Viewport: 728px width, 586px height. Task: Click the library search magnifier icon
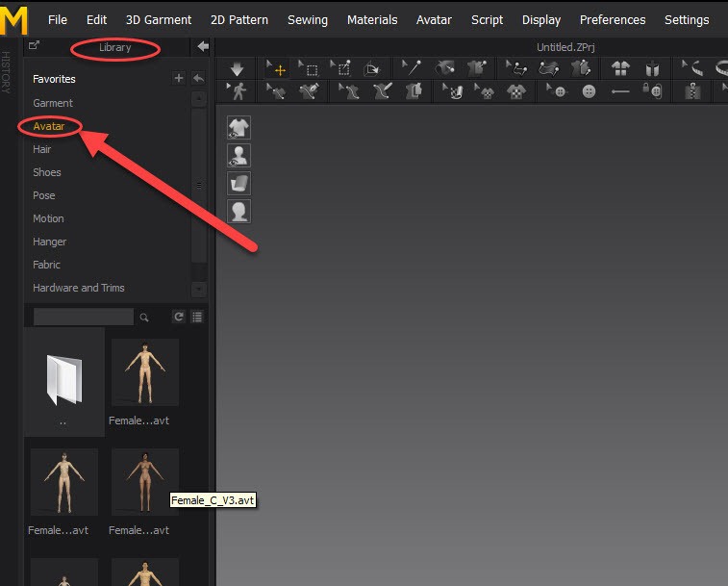pyautogui.click(x=144, y=318)
